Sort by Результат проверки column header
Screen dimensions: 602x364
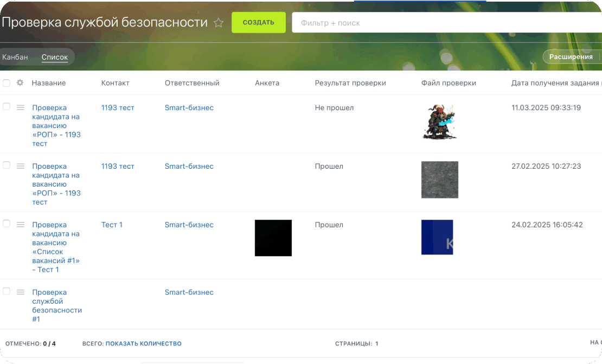[x=350, y=83]
